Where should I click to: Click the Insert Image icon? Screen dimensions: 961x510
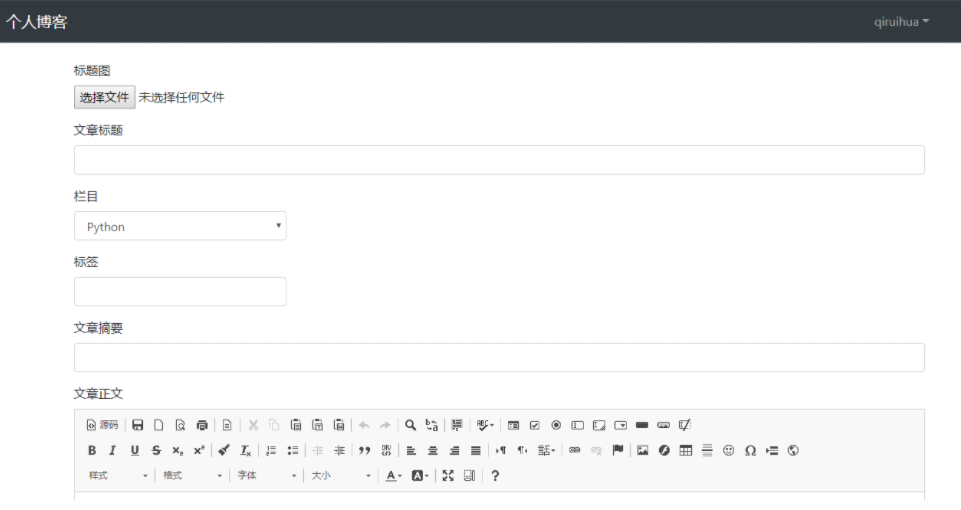642,451
